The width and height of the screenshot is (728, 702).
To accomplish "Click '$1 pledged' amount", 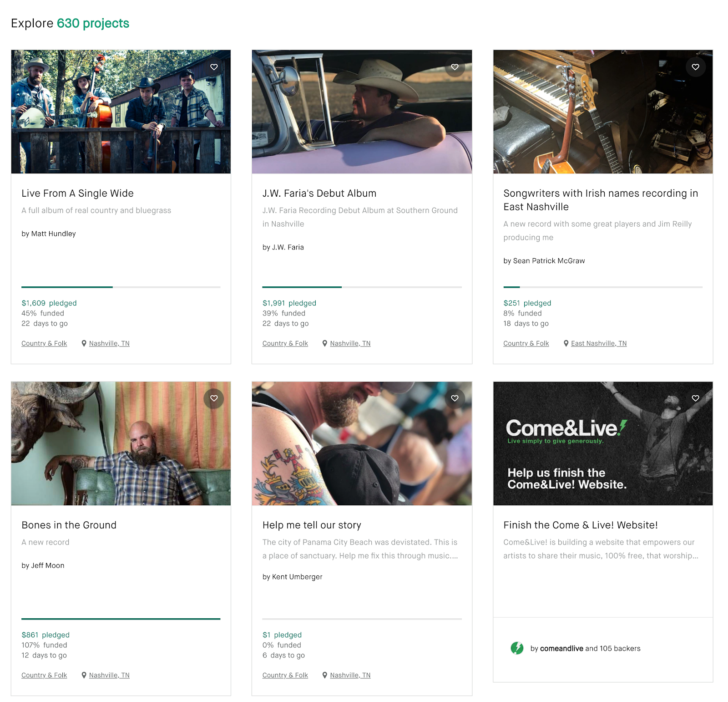I will (282, 635).
